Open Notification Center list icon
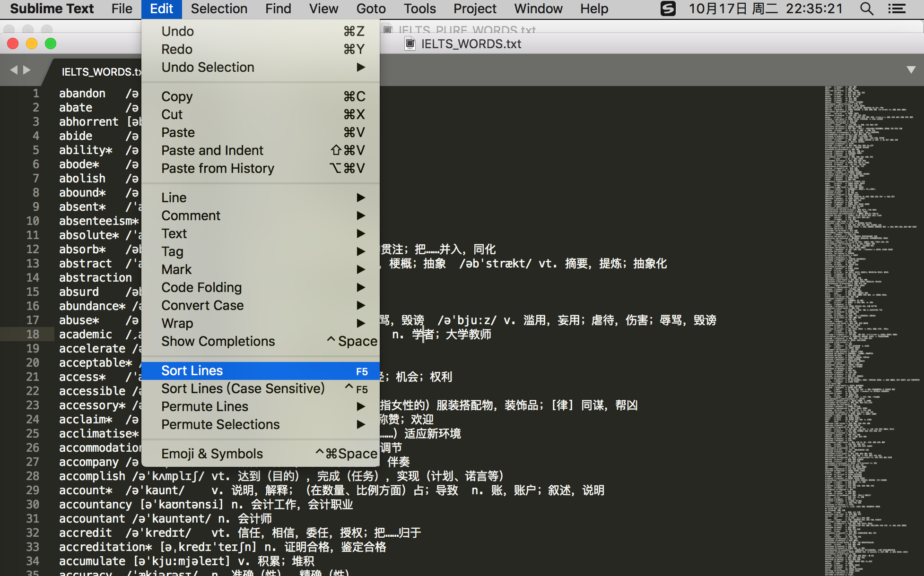924x576 pixels. pos(897,9)
